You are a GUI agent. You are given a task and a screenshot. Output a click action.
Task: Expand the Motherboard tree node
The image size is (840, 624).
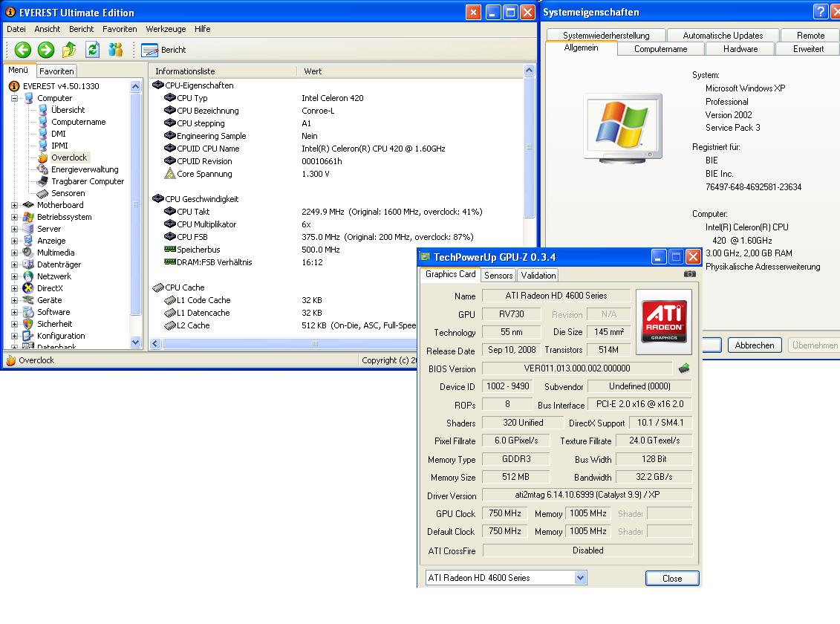[x=15, y=205]
